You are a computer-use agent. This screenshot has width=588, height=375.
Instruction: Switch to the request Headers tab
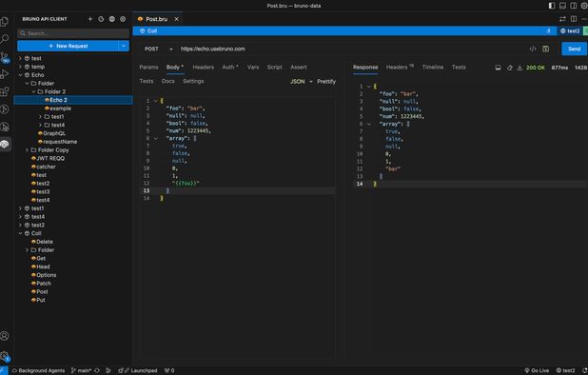[203, 68]
